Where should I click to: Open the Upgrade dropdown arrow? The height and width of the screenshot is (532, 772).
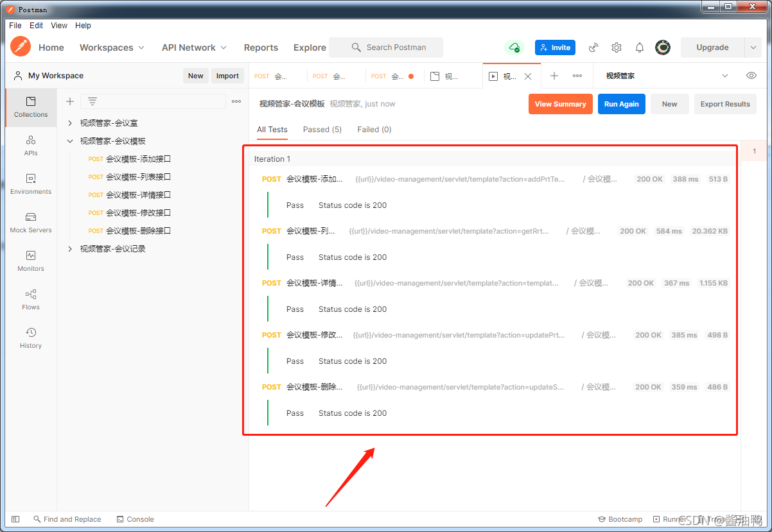pyautogui.click(x=753, y=47)
